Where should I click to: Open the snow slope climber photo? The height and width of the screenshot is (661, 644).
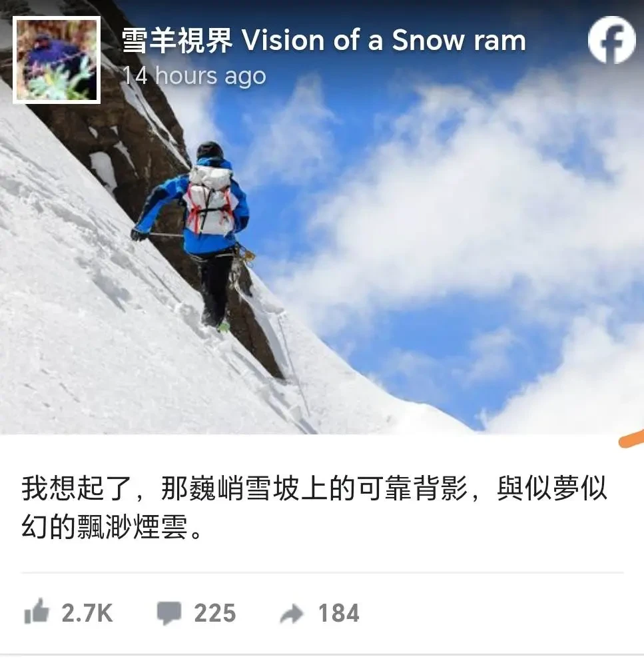click(322, 217)
